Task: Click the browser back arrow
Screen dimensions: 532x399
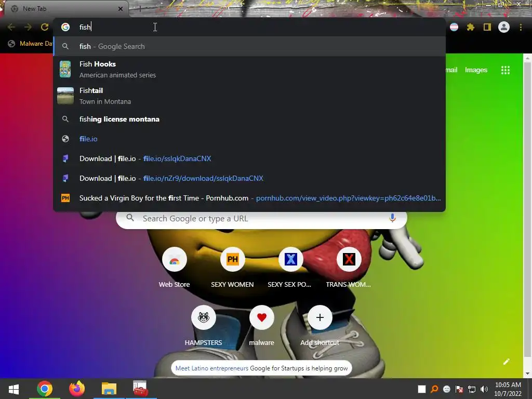Action: coord(11,27)
